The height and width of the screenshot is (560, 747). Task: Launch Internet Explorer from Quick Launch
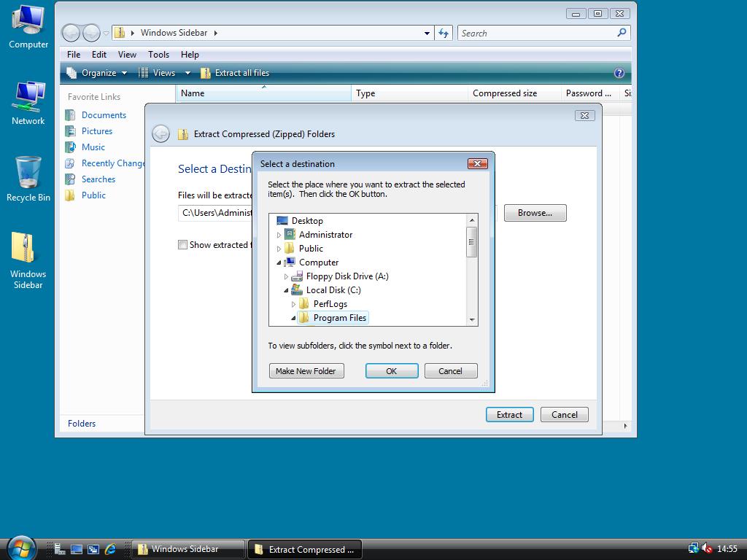pos(111,549)
